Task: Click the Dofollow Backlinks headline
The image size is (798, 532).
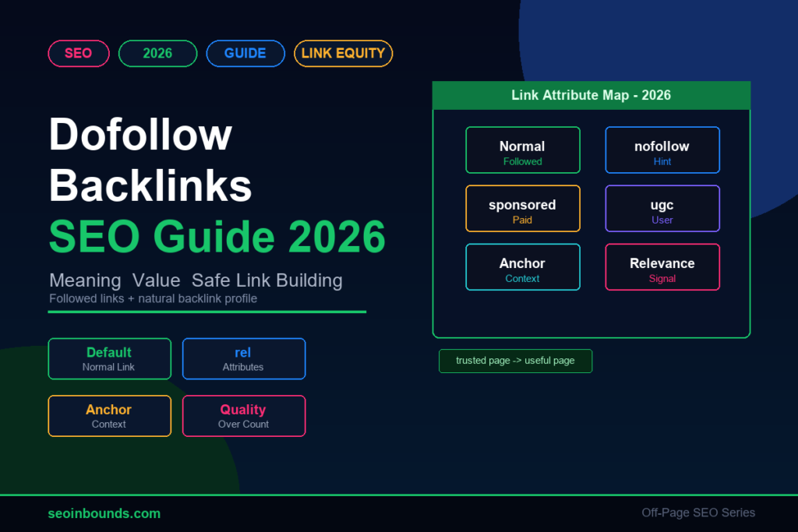Action: (150, 160)
